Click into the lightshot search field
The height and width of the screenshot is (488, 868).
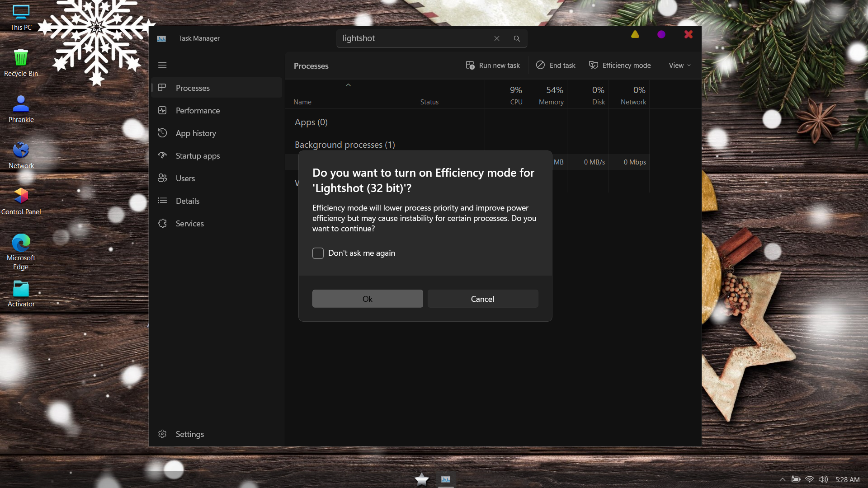pyautogui.click(x=414, y=38)
